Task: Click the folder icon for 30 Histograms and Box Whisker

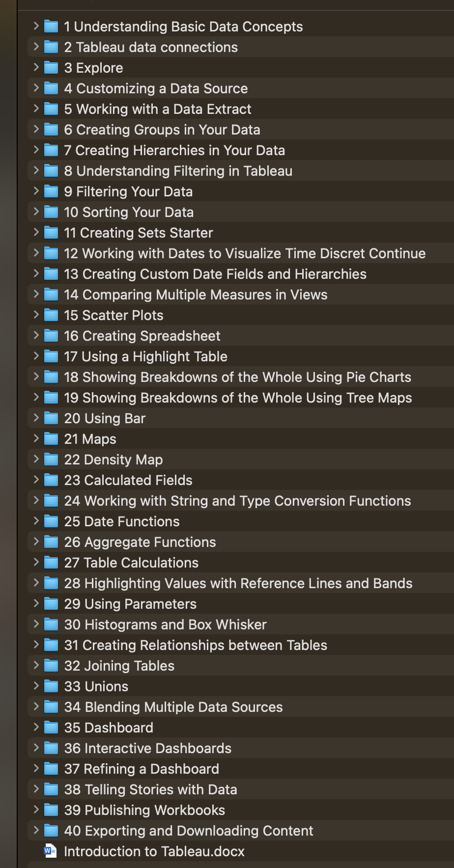Action: pyautogui.click(x=51, y=624)
